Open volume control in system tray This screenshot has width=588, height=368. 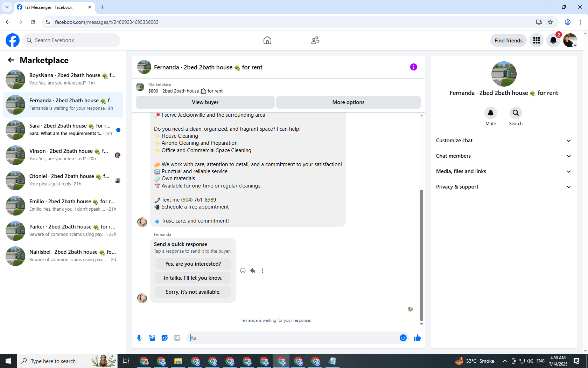(530, 361)
